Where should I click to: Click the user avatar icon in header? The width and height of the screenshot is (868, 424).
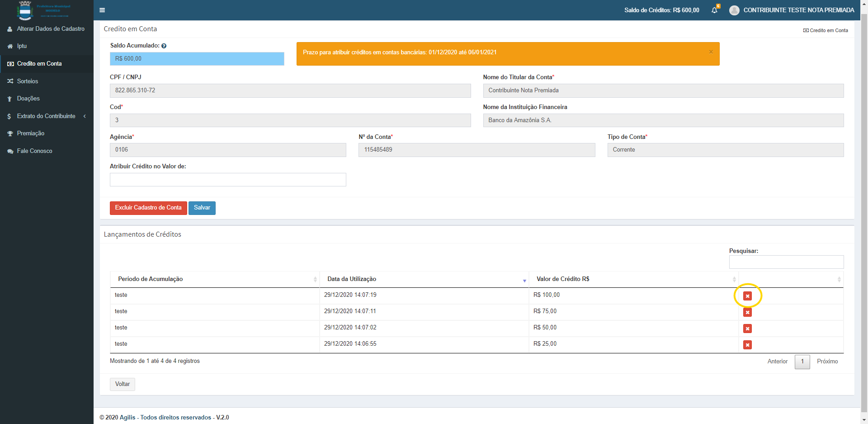click(734, 10)
